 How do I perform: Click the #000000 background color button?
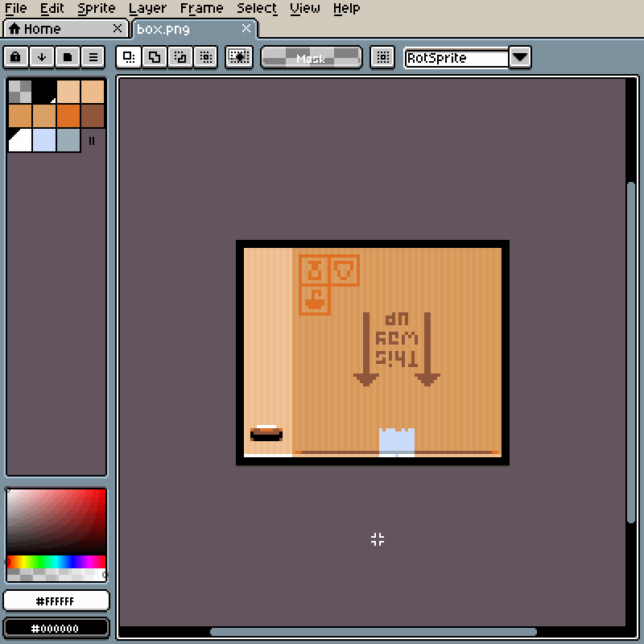point(56,628)
